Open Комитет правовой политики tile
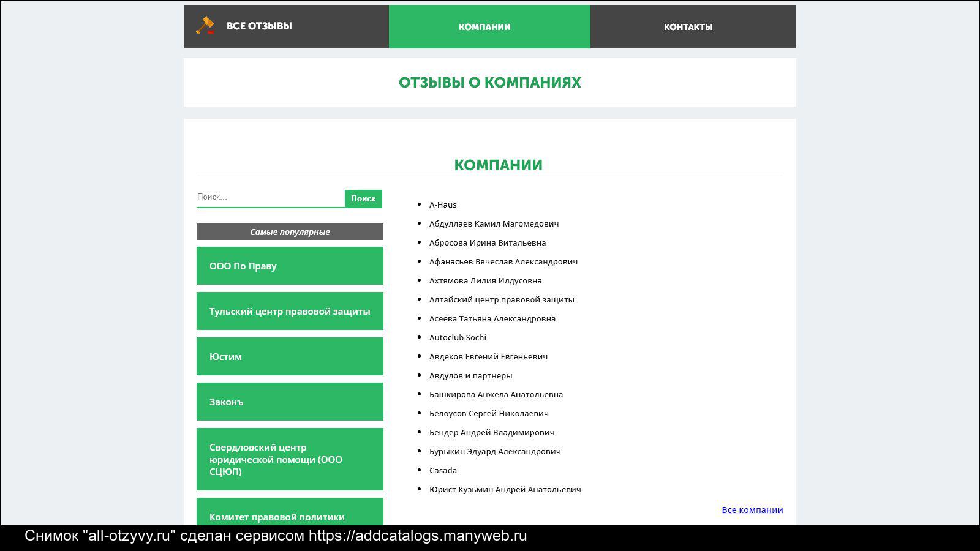Viewport: 980px width, 551px height. pos(290,512)
